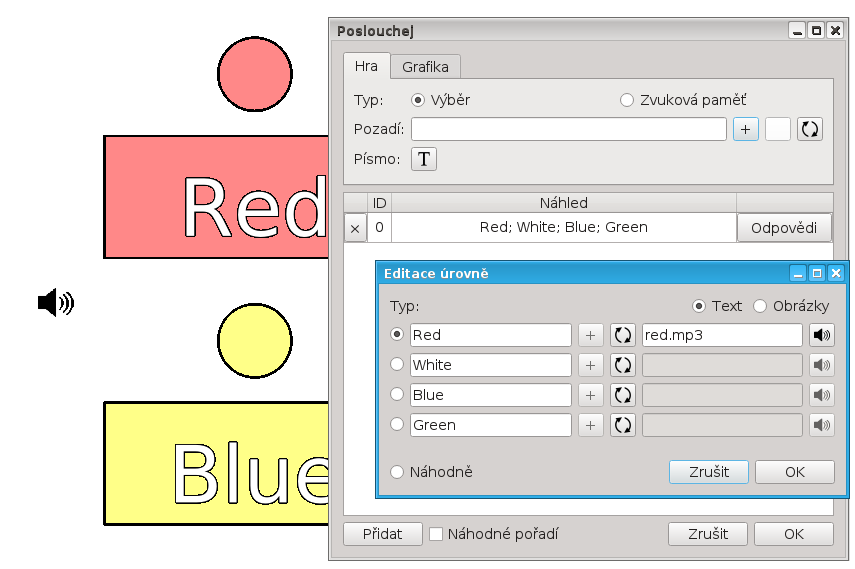Click the refresh icon in Blue row
855x569 pixels.
coord(623,395)
